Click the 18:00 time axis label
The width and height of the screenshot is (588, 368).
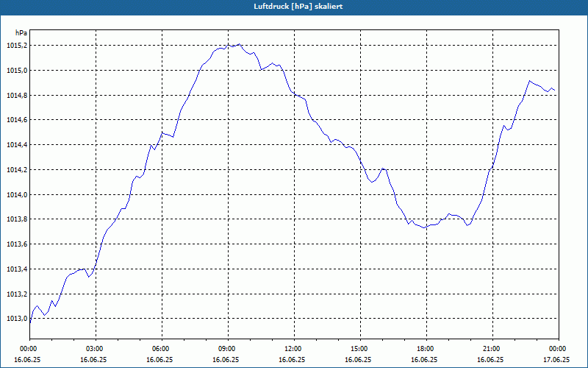tap(426, 349)
